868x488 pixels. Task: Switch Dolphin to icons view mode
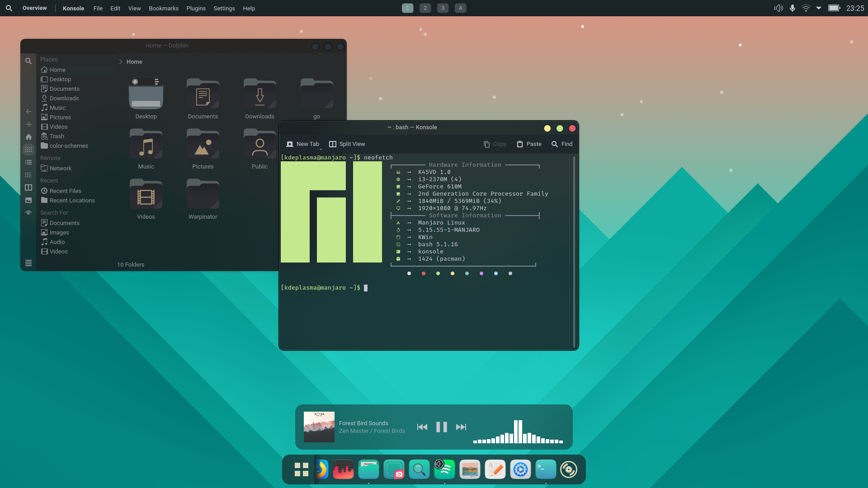coord(28,150)
